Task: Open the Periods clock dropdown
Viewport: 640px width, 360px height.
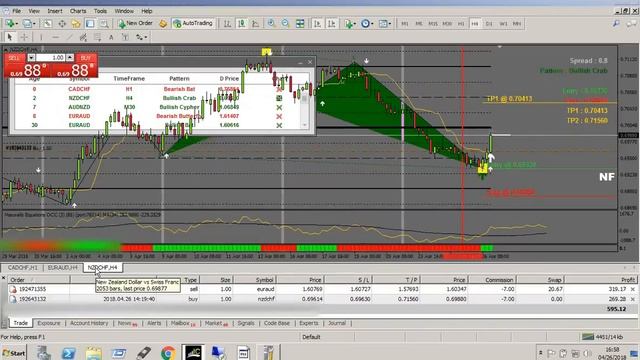Action: (367, 24)
